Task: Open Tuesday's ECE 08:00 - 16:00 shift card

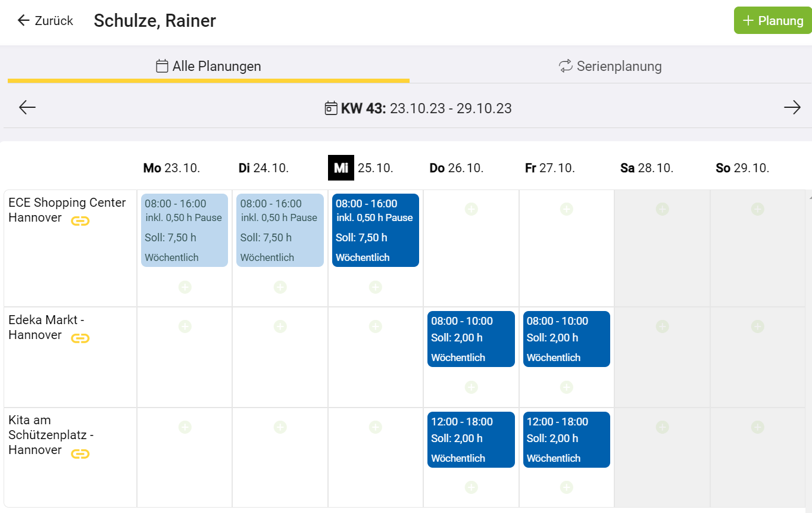Action: coord(280,230)
